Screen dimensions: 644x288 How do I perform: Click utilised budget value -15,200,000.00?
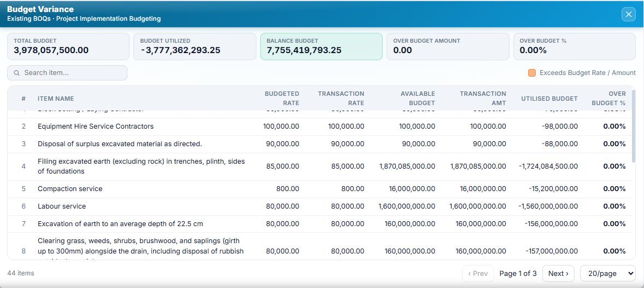[x=553, y=189]
